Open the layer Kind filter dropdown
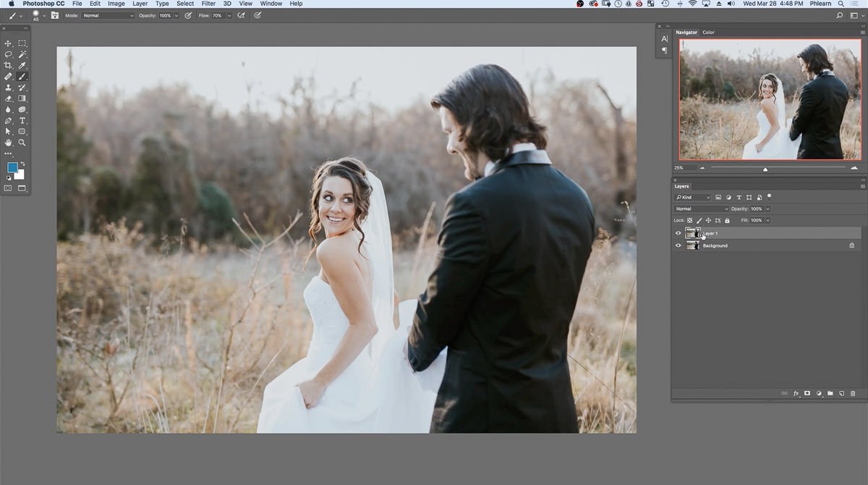 click(693, 197)
